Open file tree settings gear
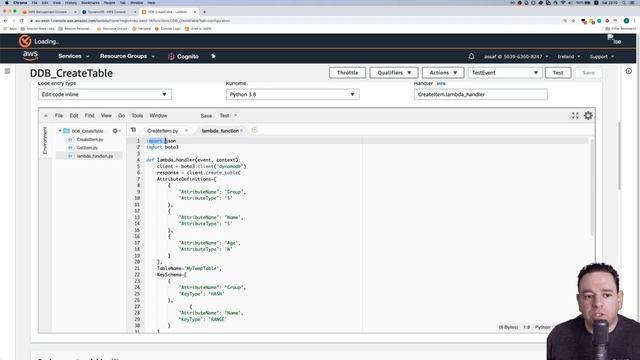This screenshot has height=360, width=640. (116, 131)
